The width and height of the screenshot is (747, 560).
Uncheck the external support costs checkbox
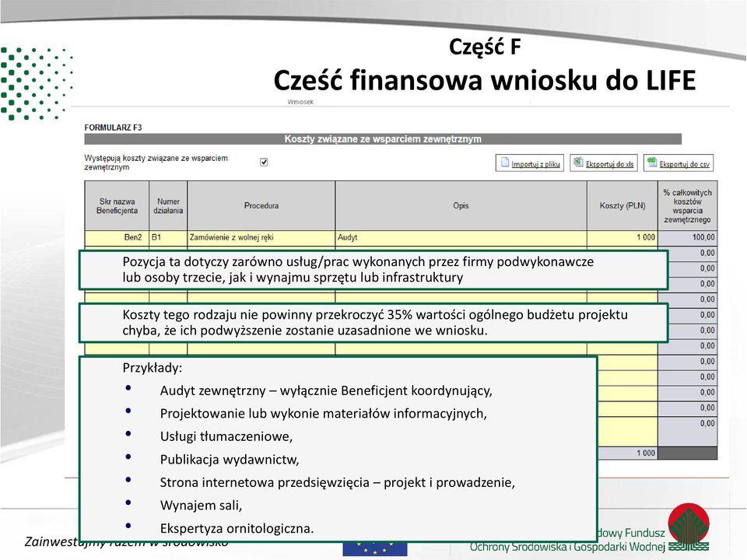coord(264,163)
